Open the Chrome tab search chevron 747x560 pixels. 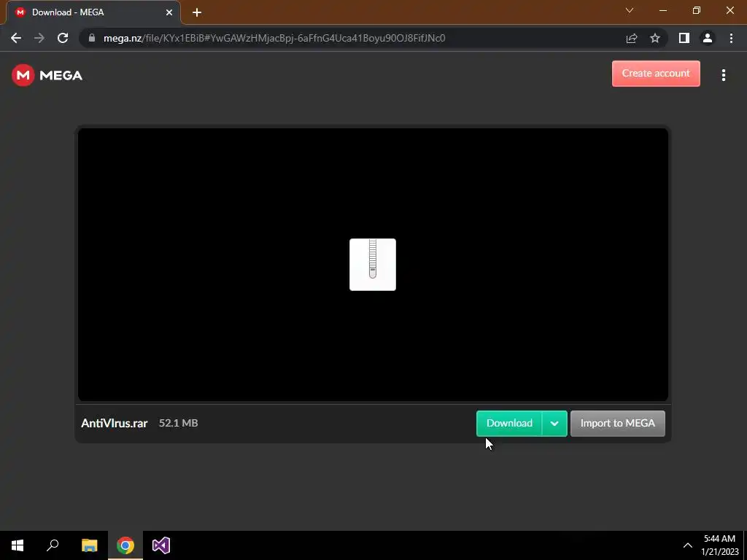click(x=630, y=10)
